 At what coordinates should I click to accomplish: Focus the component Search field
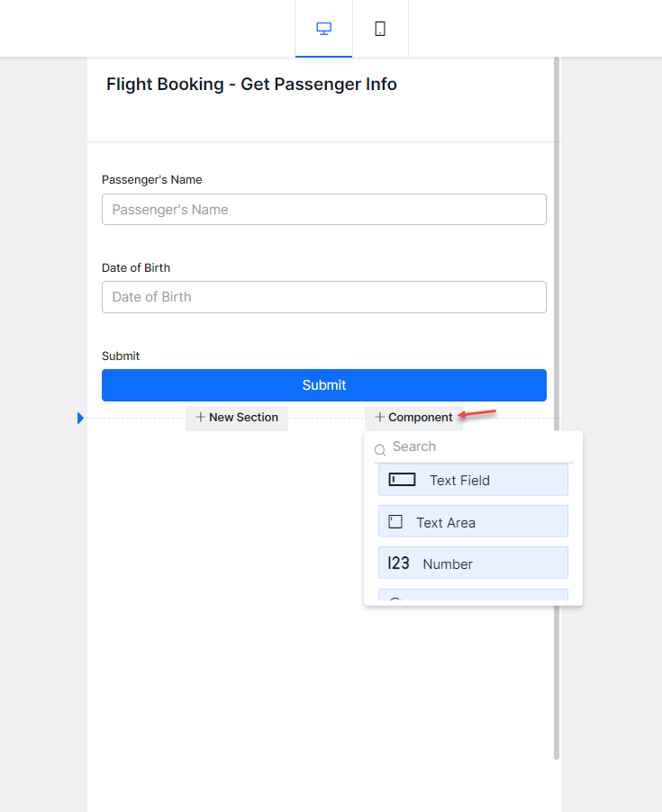[x=477, y=447]
